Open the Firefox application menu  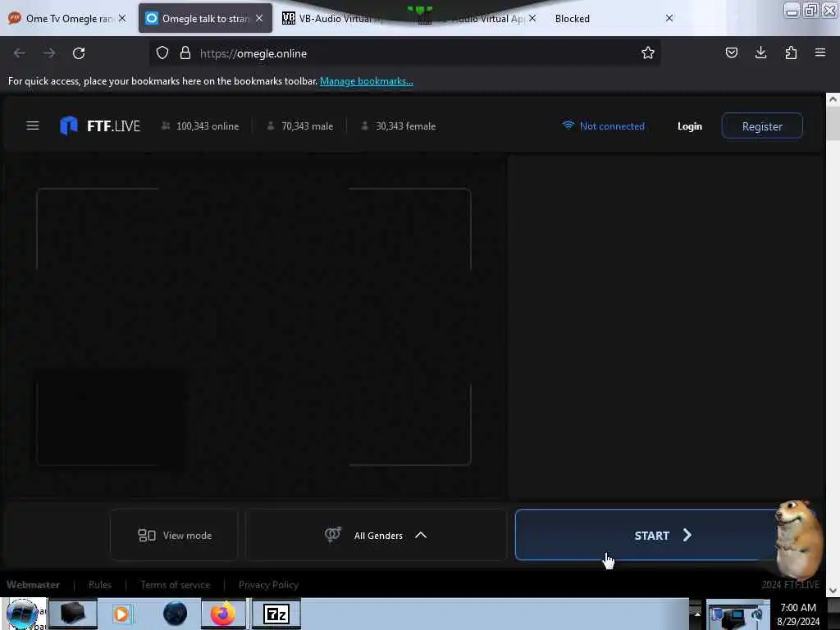click(x=820, y=53)
